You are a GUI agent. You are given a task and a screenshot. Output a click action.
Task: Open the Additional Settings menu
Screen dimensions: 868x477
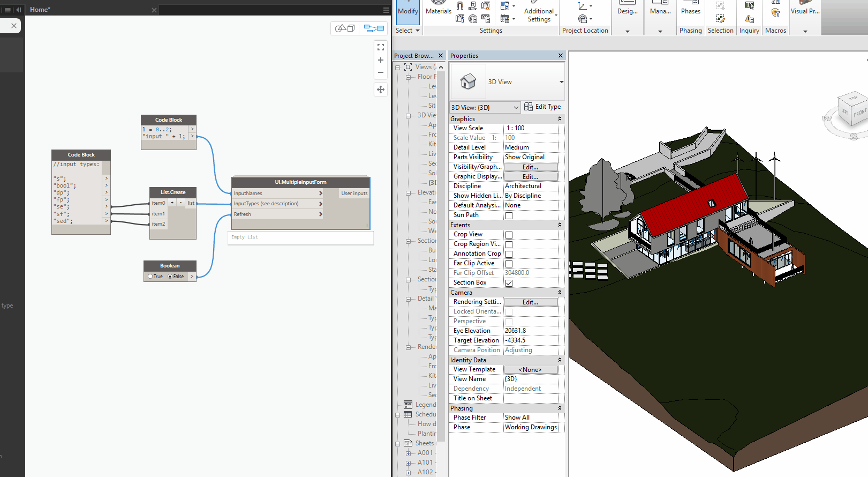click(x=539, y=15)
